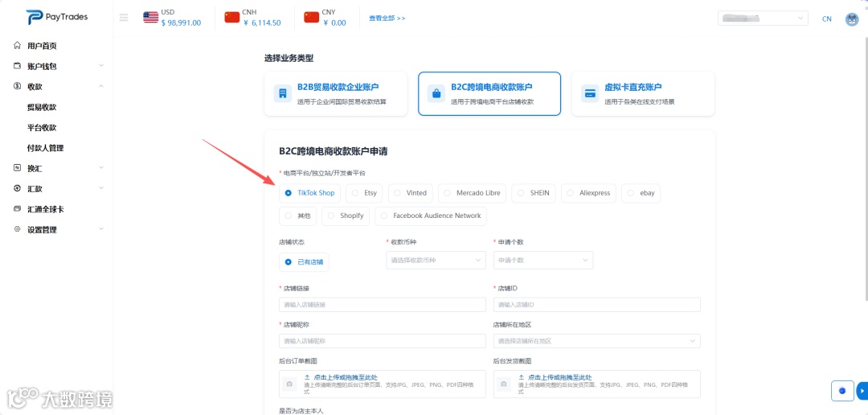
Task: Switch language with the CN button
Action: 826,18
